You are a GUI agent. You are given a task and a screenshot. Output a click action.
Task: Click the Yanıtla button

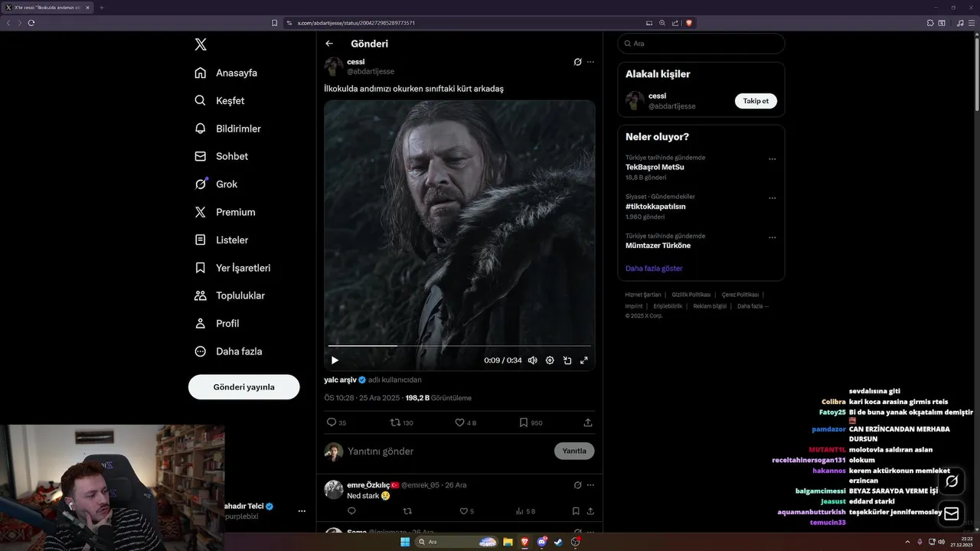pyautogui.click(x=574, y=451)
